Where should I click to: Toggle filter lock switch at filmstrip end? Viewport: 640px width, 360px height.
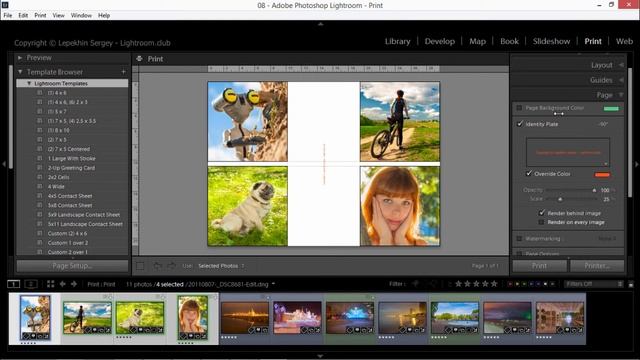click(631, 284)
